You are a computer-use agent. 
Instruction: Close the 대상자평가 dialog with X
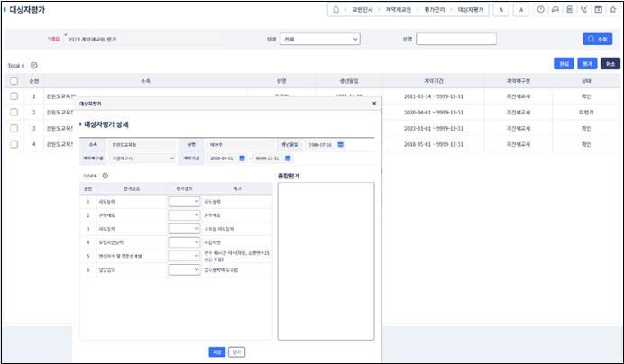pyautogui.click(x=374, y=104)
